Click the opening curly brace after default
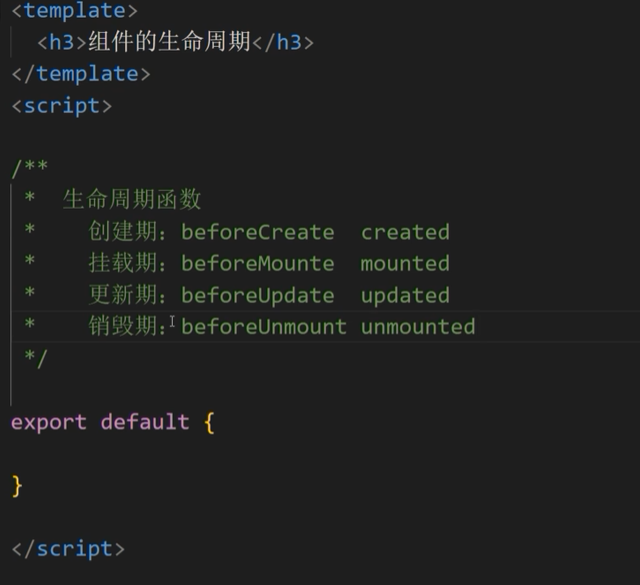 (x=209, y=422)
